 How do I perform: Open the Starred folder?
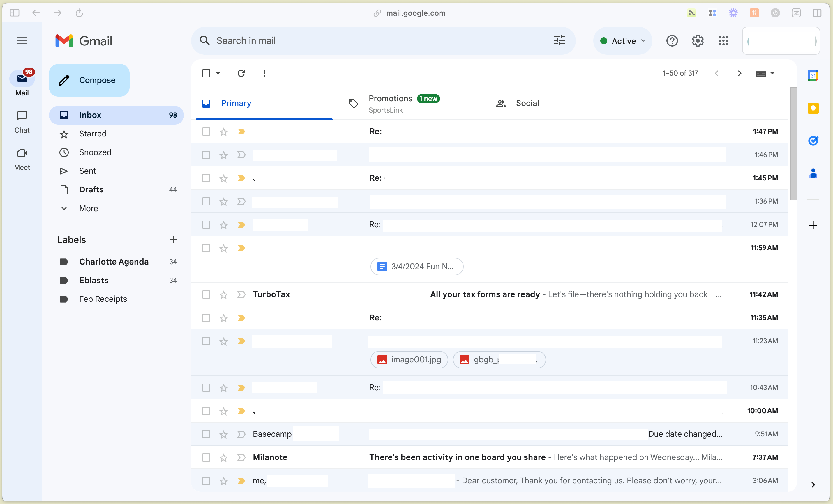116,134
